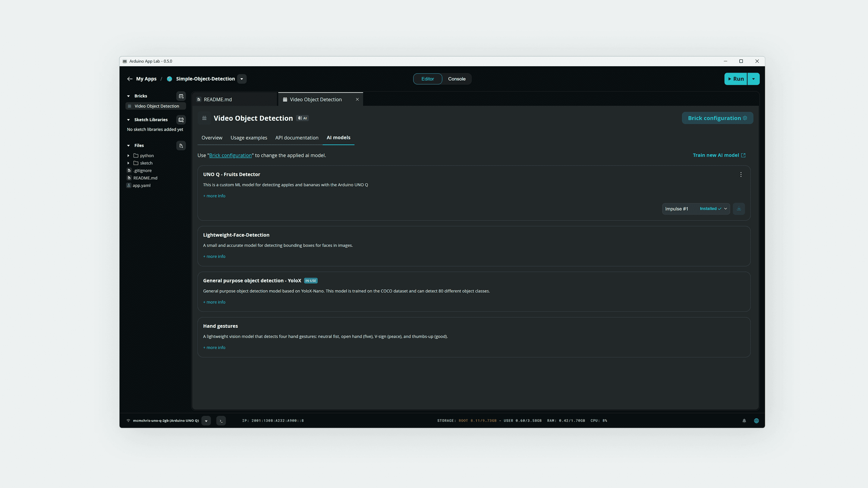
Task: Open the three-dot menu on Fruits Detector
Action: (x=741, y=174)
